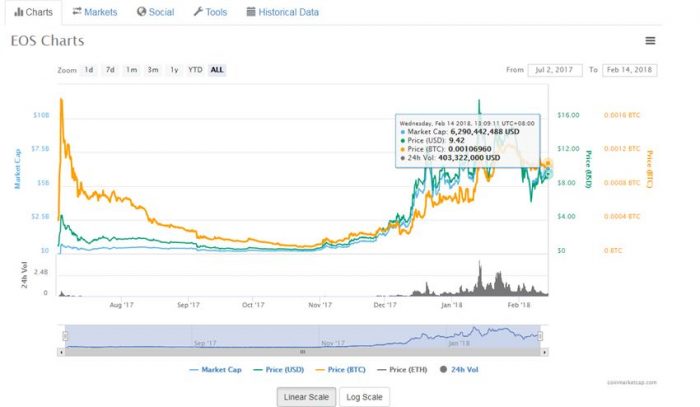700x407 pixels.
Task: Click the Charts tab bar-chart icon
Action: coord(19,12)
